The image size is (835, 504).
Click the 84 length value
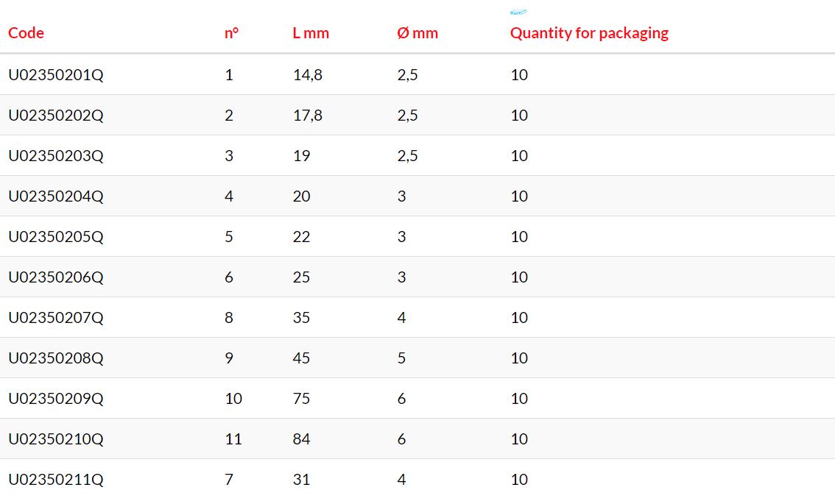(x=301, y=439)
